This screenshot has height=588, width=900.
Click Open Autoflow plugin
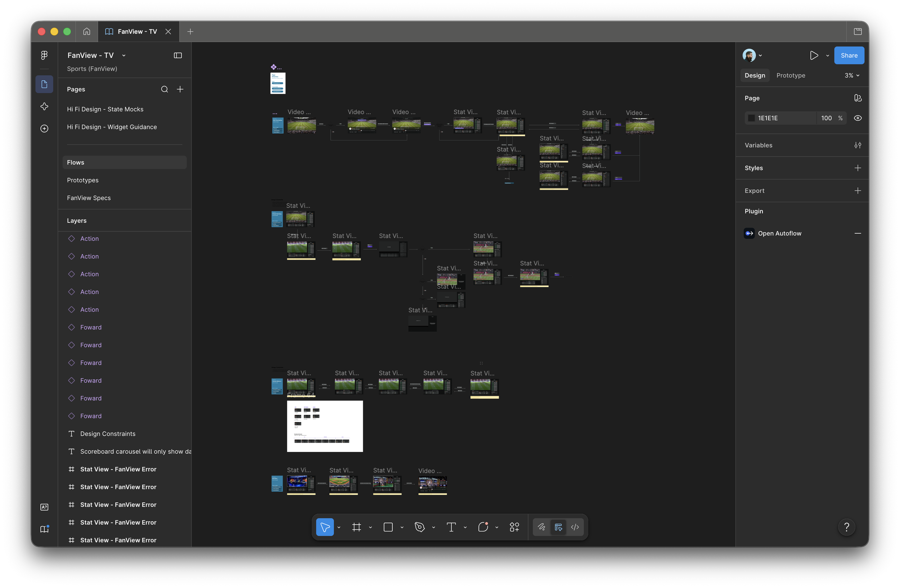779,233
